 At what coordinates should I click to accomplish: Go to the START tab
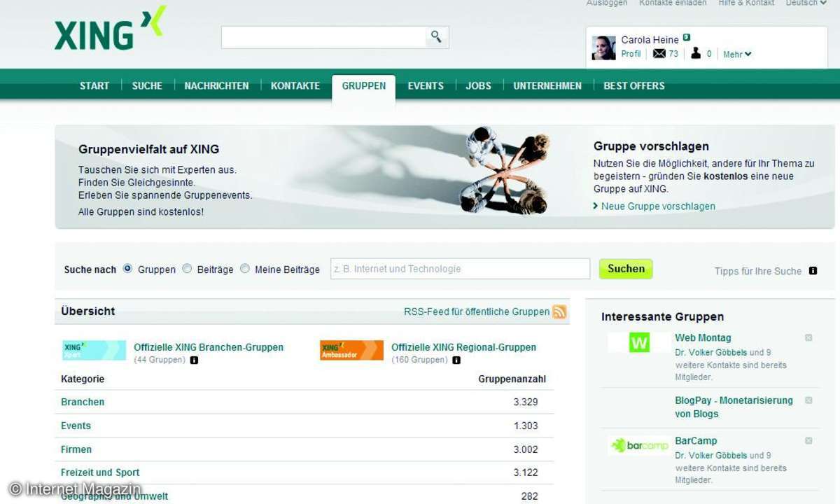[x=94, y=86]
